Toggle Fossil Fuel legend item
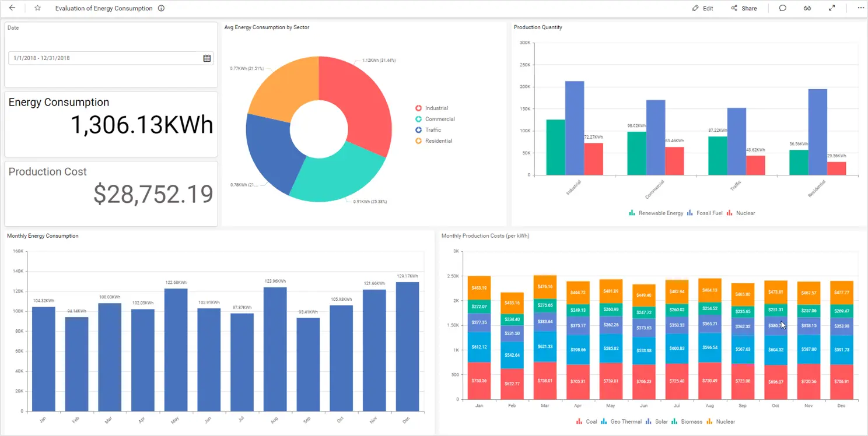868x436 pixels. coord(705,213)
